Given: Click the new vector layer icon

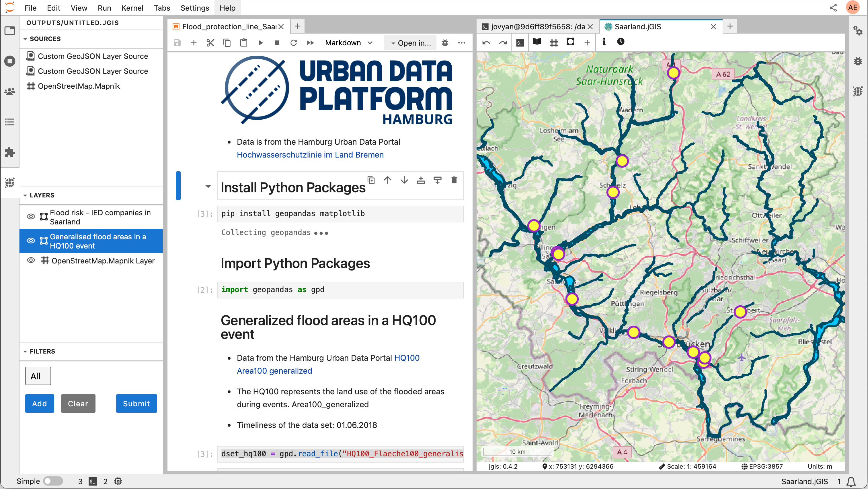Looking at the screenshot, I should tap(570, 42).
